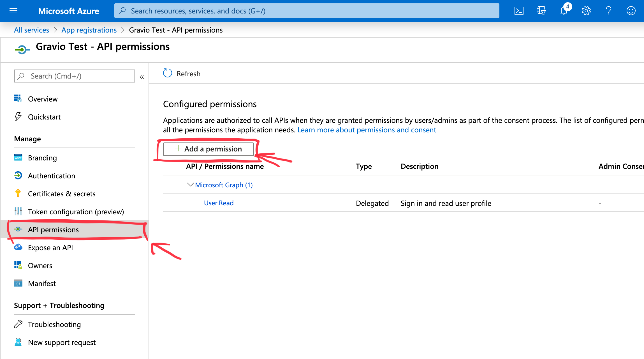This screenshot has width=644, height=359.
Task: Open Overview in the left menu
Action: 43,99
